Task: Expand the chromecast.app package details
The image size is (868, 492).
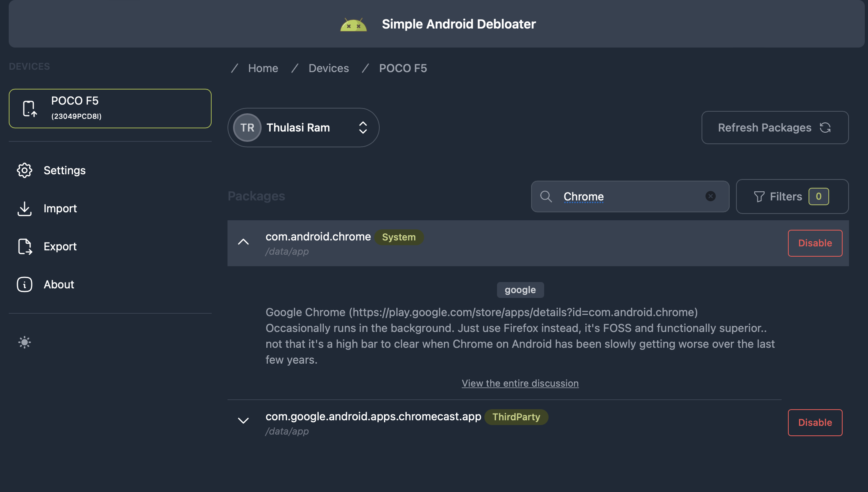Action: click(243, 421)
